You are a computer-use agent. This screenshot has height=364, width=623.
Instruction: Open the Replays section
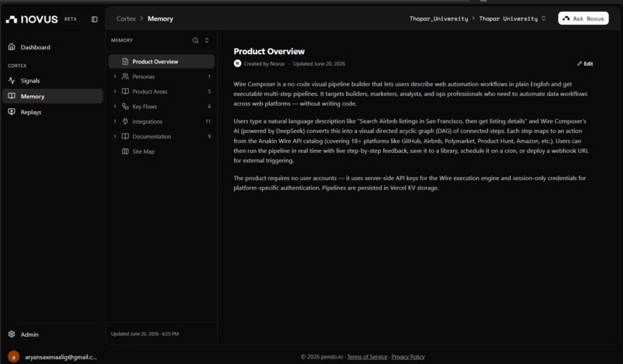53,112
